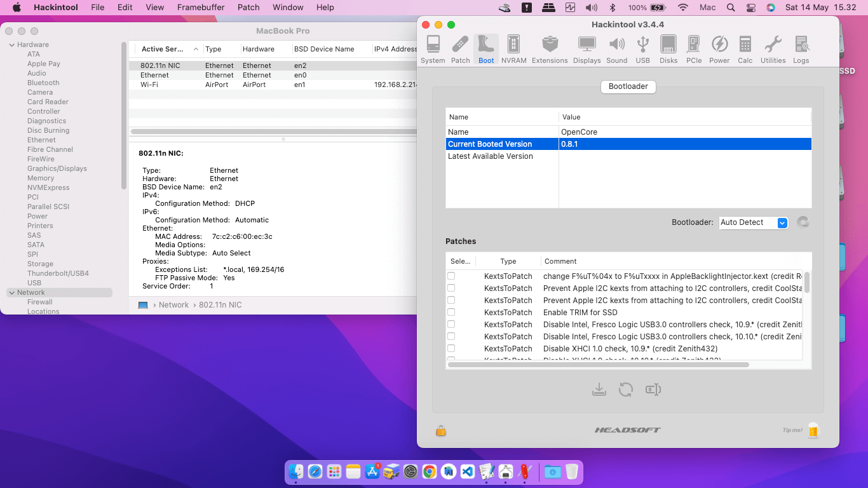Click the Bootloader tab button

click(x=628, y=86)
